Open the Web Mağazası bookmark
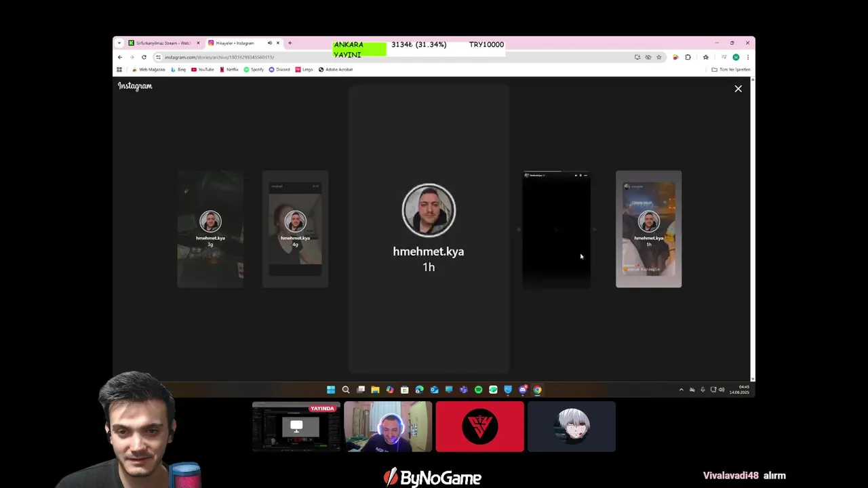This screenshot has height=488, width=868. click(149, 69)
